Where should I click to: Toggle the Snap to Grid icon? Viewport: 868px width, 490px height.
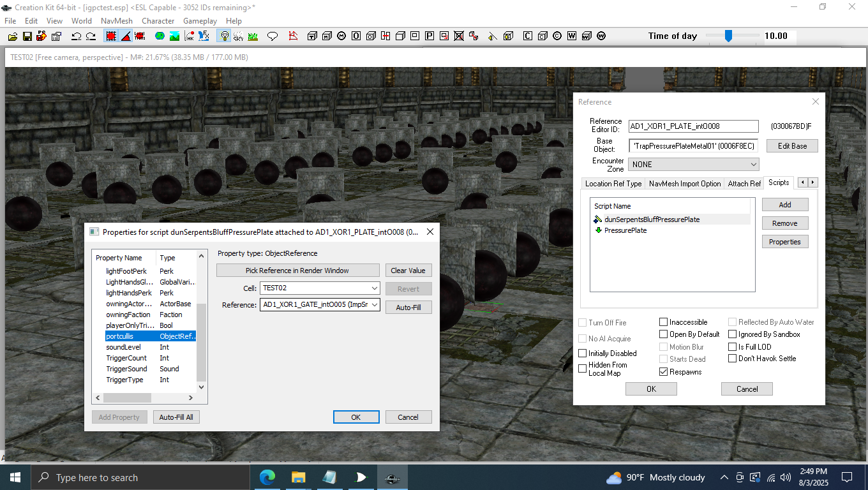point(111,36)
